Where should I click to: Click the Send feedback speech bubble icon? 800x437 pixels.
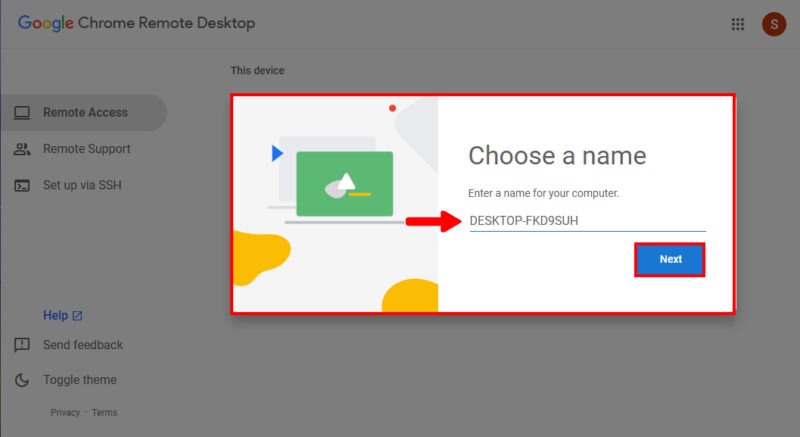click(x=22, y=345)
